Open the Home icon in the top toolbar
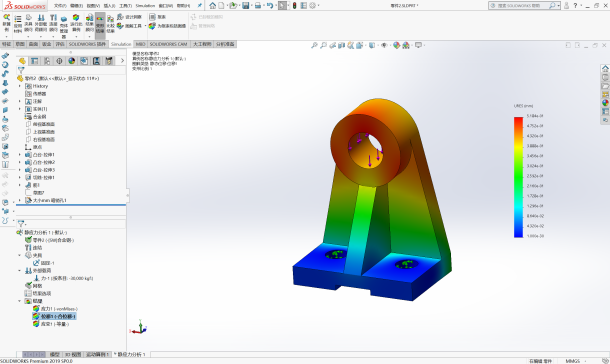Screen dimensions: 610x364 [212, 5]
